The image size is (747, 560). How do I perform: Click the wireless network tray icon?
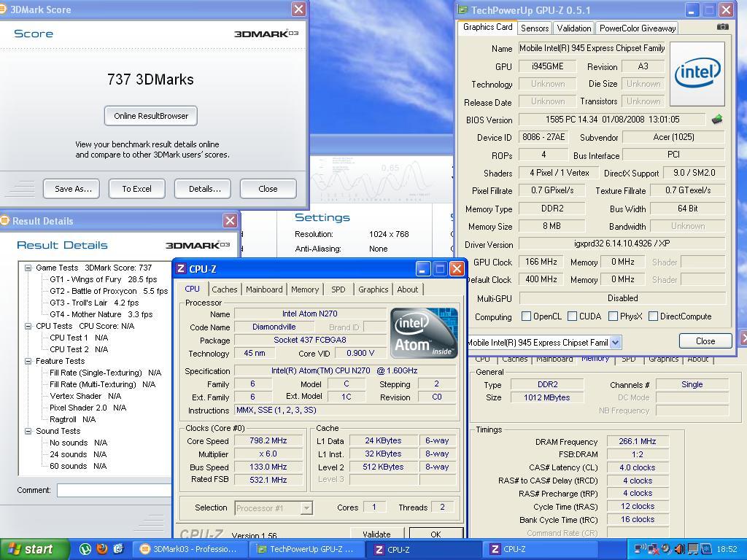(x=640, y=550)
